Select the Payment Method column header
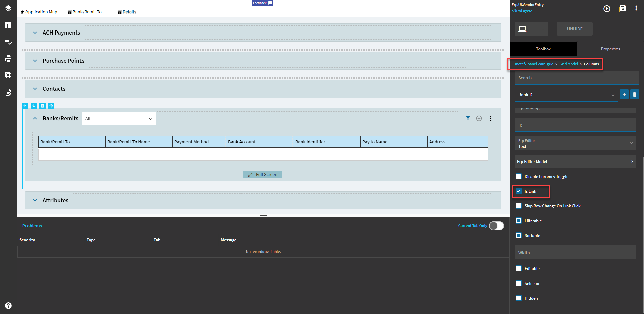Viewport: 644px width, 314px height. click(x=199, y=142)
